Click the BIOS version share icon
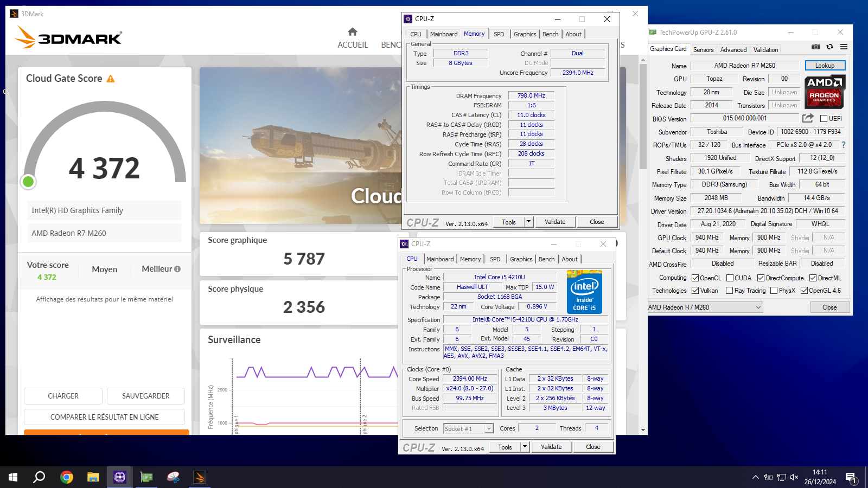Screen dimensions: 868x488 click(808, 118)
